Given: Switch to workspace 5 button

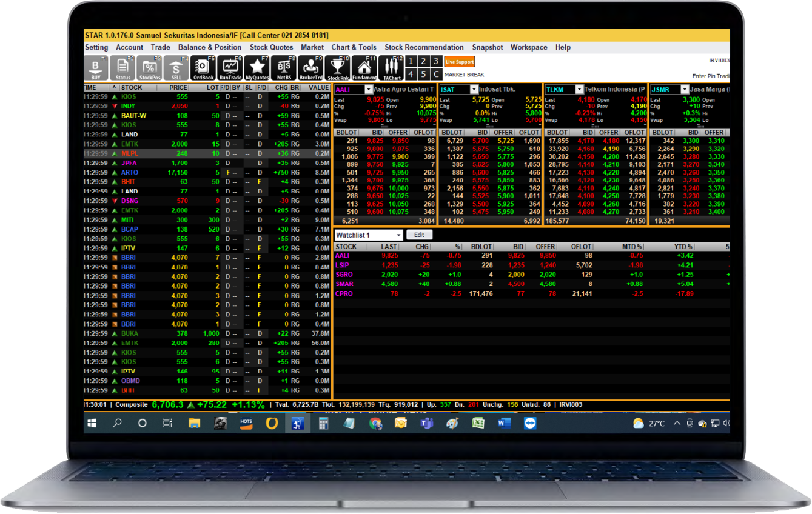Looking at the screenshot, I should coord(423,75).
